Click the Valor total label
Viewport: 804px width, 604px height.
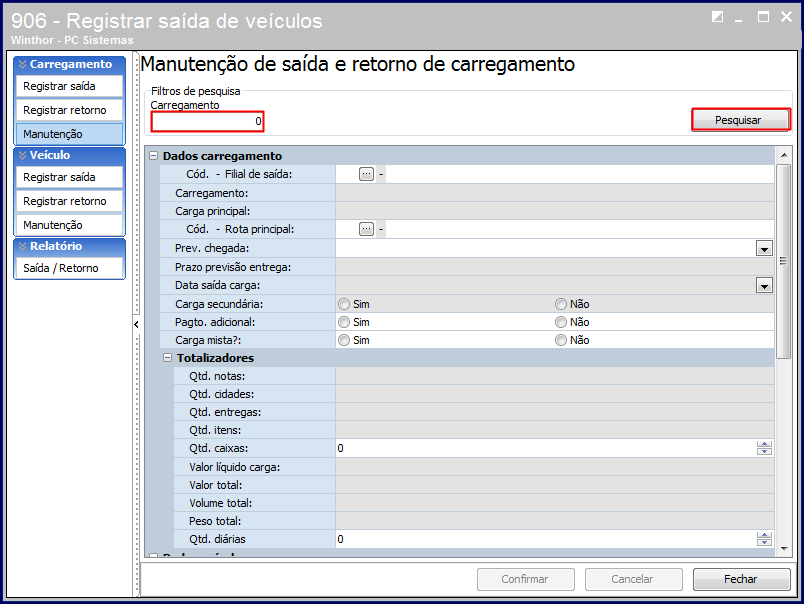click(x=215, y=485)
